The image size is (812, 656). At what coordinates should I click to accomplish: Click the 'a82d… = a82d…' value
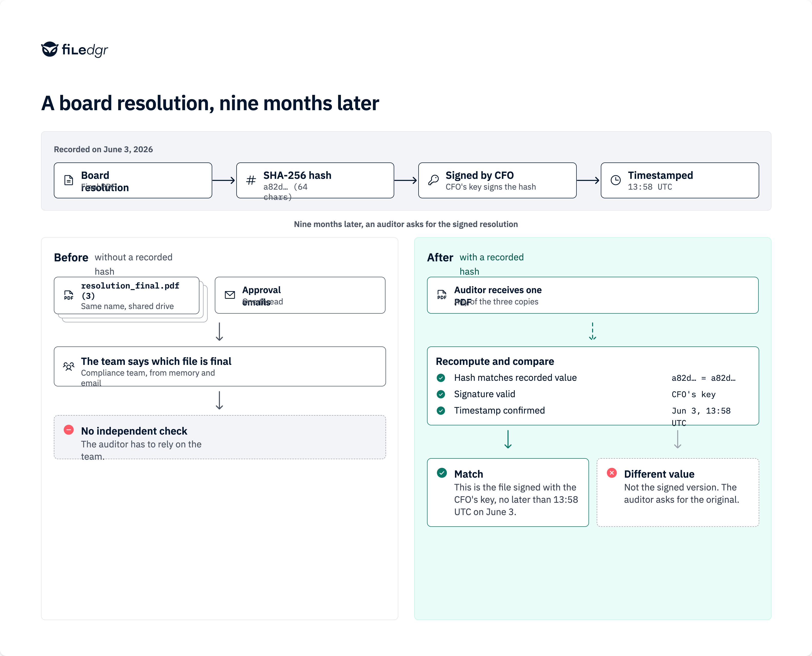(704, 378)
